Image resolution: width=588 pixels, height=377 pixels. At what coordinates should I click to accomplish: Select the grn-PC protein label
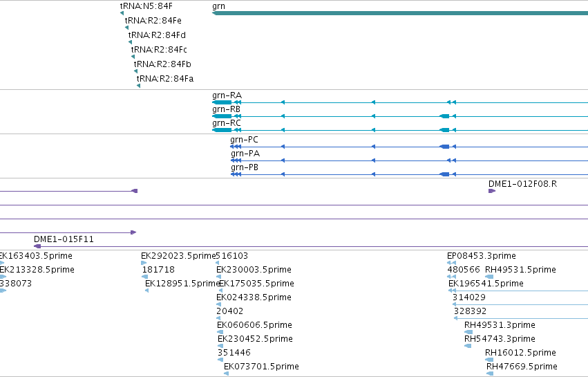[244, 140]
